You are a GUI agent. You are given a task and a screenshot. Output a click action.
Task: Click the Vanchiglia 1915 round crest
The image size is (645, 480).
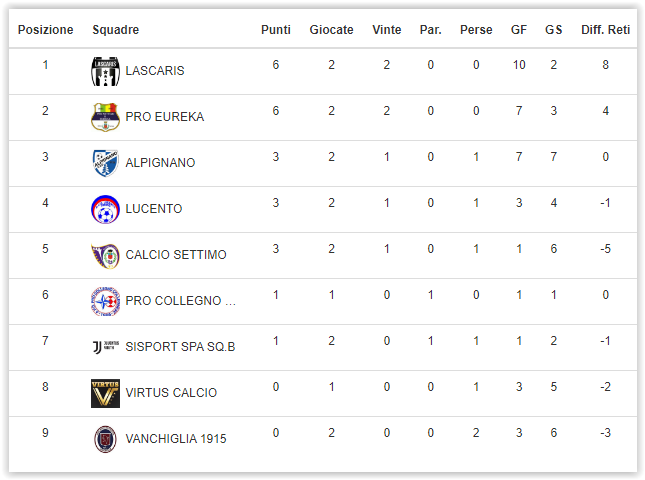click(x=105, y=439)
